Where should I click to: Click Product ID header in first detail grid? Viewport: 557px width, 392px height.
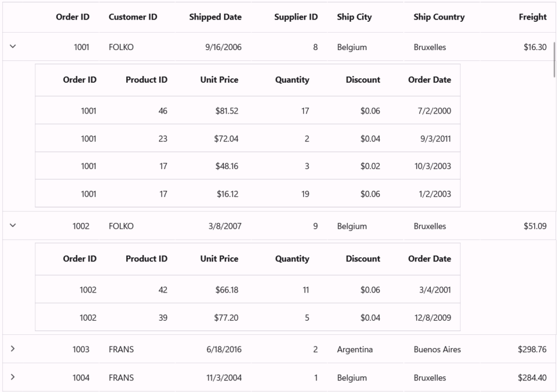coord(146,79)
